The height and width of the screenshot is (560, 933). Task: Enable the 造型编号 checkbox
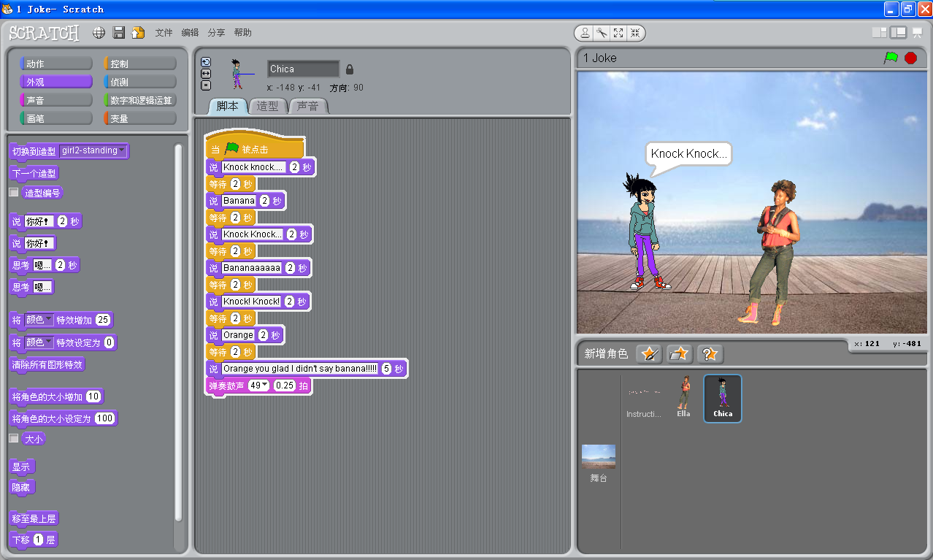tap(13, 192)
